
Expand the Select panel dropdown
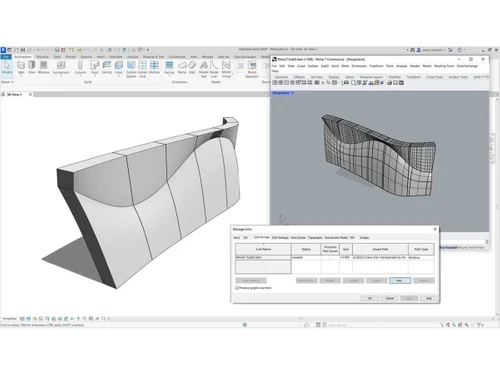click(7, 82)
